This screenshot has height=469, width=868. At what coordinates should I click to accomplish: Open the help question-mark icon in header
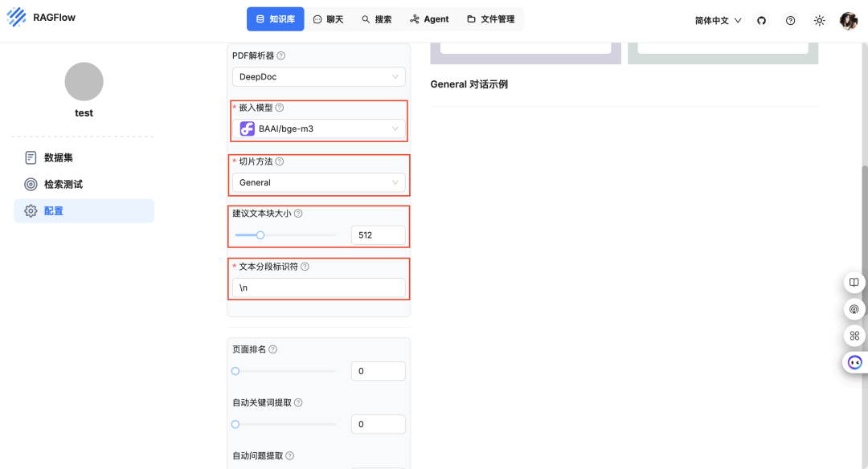click(x=791, y=20)
